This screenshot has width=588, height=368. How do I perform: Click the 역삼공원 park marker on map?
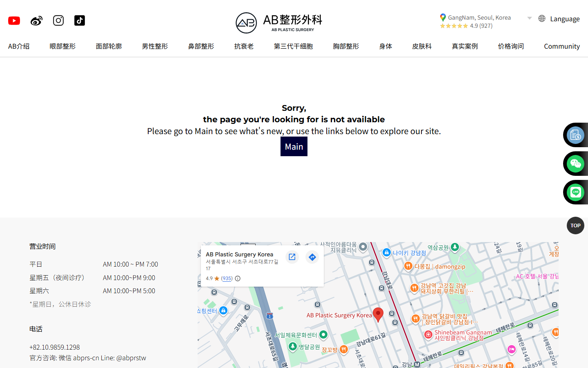click(455, 247)
